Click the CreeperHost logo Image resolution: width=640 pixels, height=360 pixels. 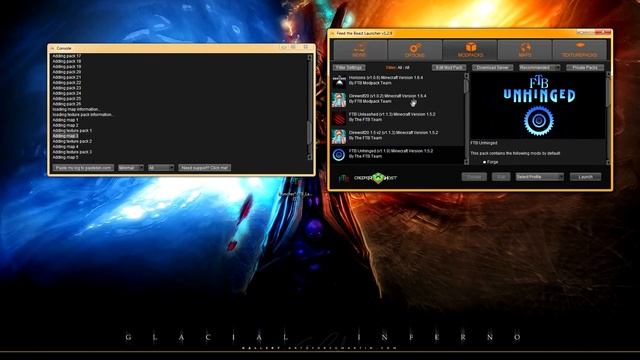(x=376, y=178)
